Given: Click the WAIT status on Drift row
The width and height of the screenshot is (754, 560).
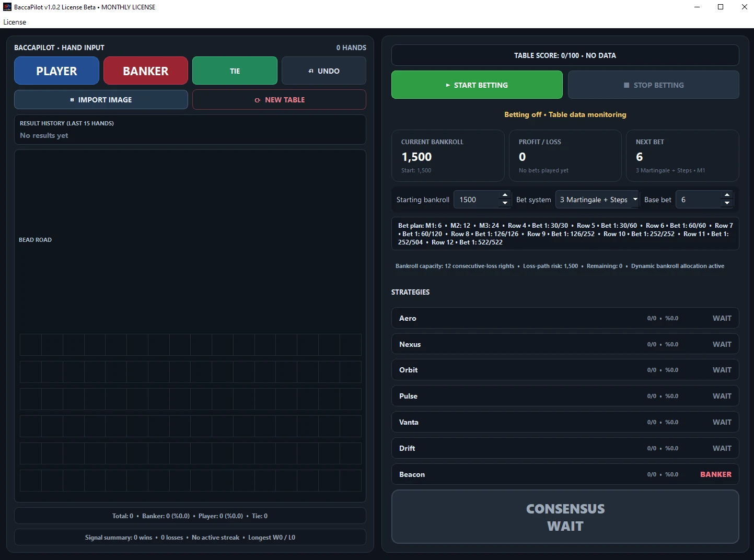Looking at the screenshot, I should (x=722, y=448).
